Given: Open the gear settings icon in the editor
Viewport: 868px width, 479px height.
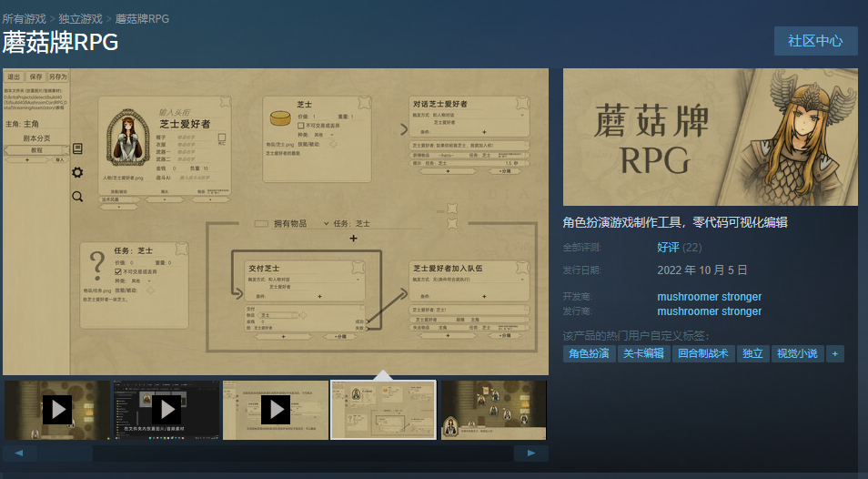Looking at the screenshot, I should coord(77,172).
